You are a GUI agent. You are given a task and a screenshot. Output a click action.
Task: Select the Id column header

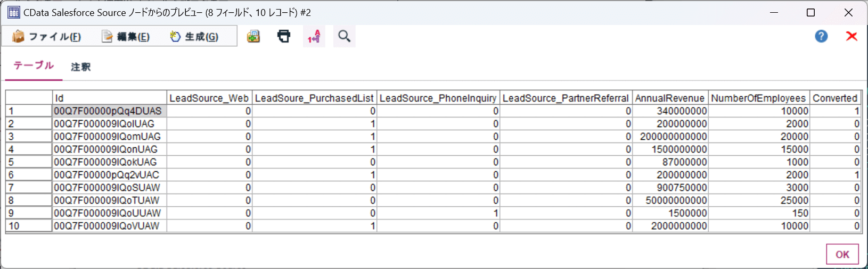(x=110, y=98)
